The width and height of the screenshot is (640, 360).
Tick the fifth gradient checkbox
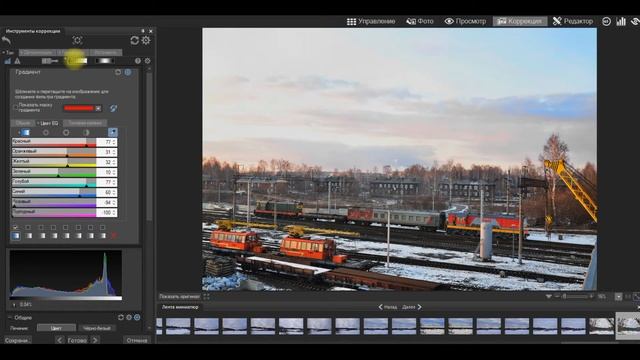coord(66,227)
